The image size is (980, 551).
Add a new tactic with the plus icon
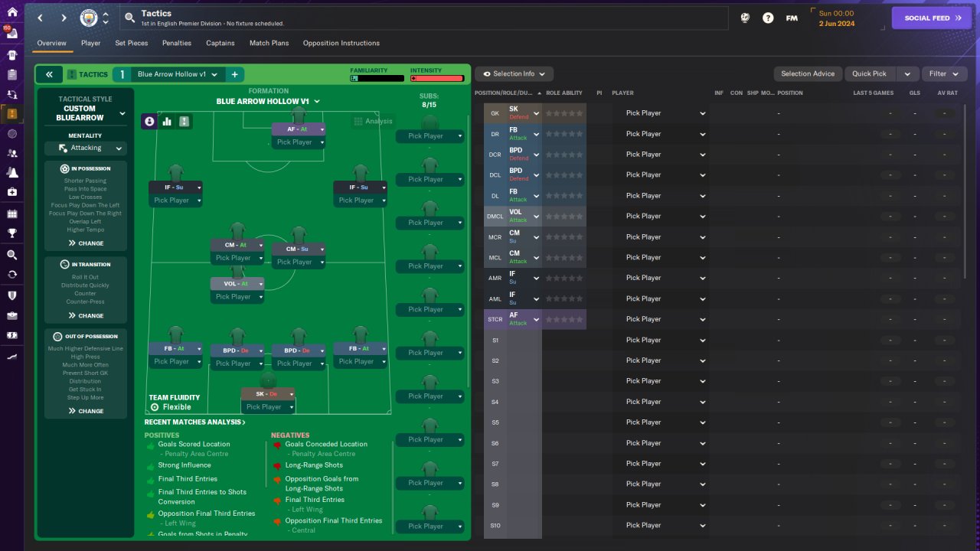[234, 74]
